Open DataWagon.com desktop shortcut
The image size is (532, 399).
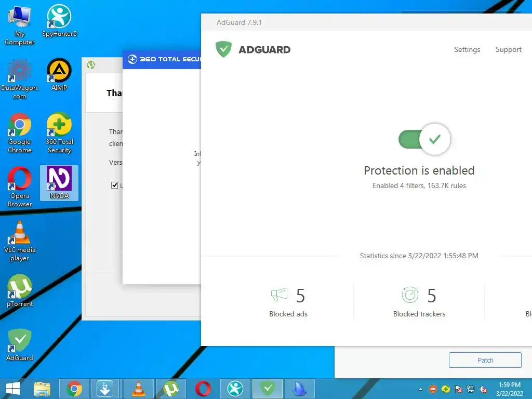(x=19, y=79)
